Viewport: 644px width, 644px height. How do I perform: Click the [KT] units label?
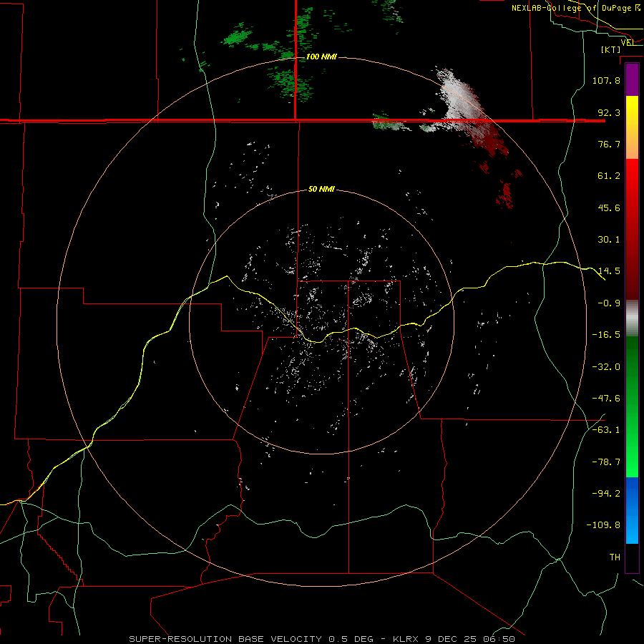(x=610, y=49)
